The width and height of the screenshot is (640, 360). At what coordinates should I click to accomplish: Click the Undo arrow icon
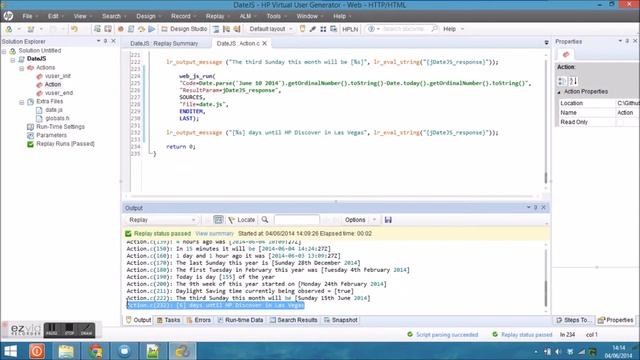click(74, 29)
